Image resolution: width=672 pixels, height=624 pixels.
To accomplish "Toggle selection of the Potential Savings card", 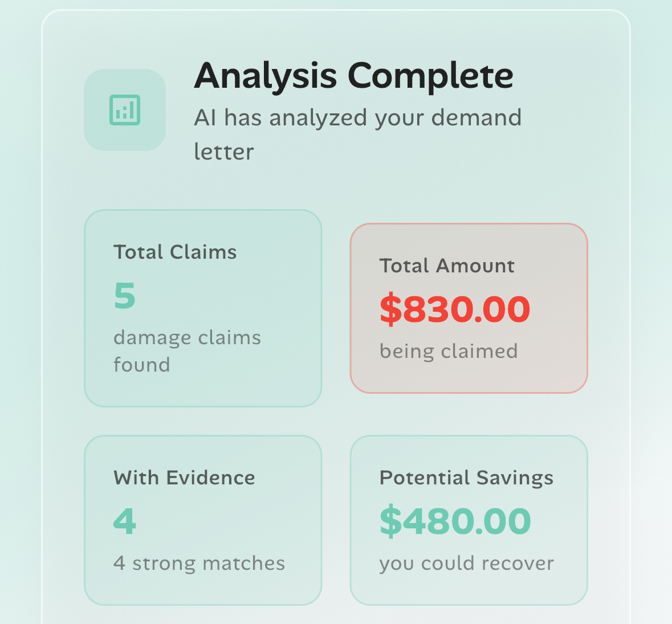I will (x=469, y=519).
